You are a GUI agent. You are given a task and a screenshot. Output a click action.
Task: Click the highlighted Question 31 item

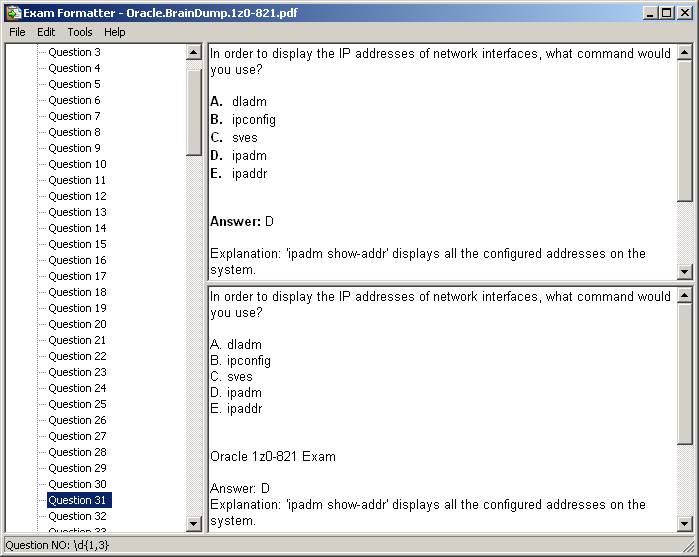79,500
